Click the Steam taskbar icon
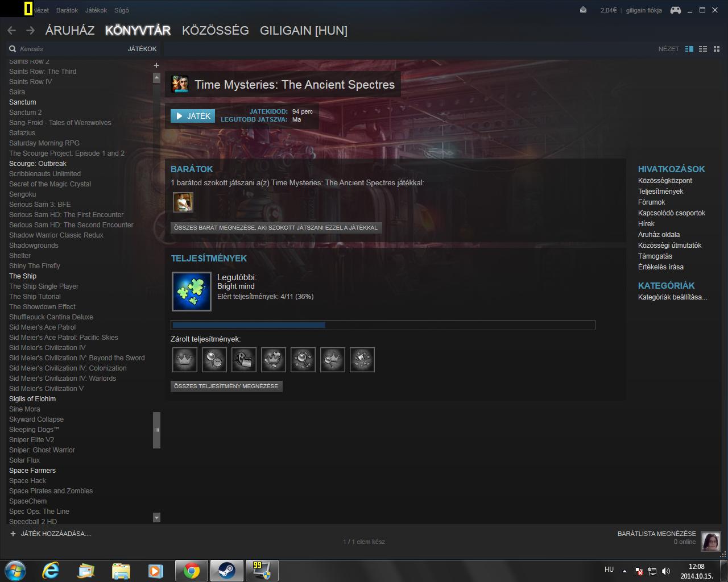Image resolution: width=728 pixels, height=582 pixels. tap(226, 570)
